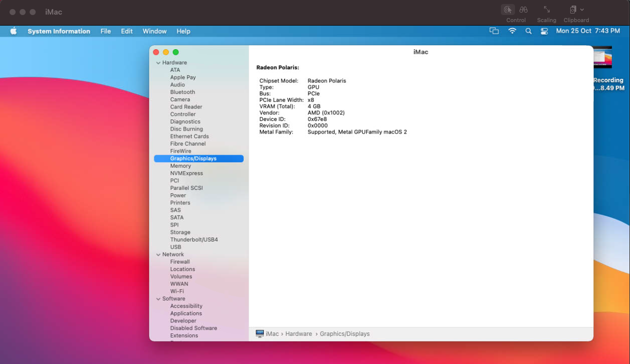Select Controller in the sidebar
This screenshot has width=630, height=364.
coord(183,114)
